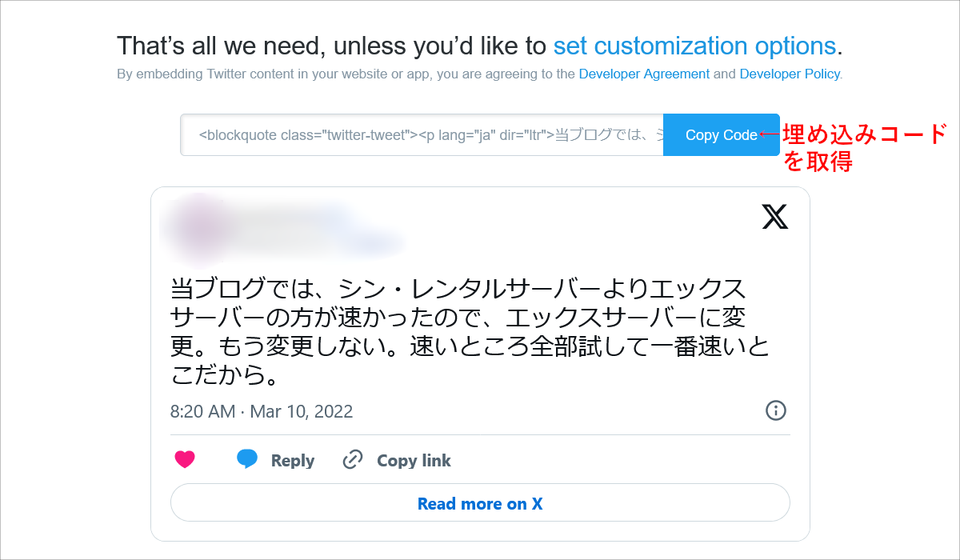This screenshot has height=560, width=960.
Task: Click the chain link icon beside Copy link
Action: [x=350, y=460]
